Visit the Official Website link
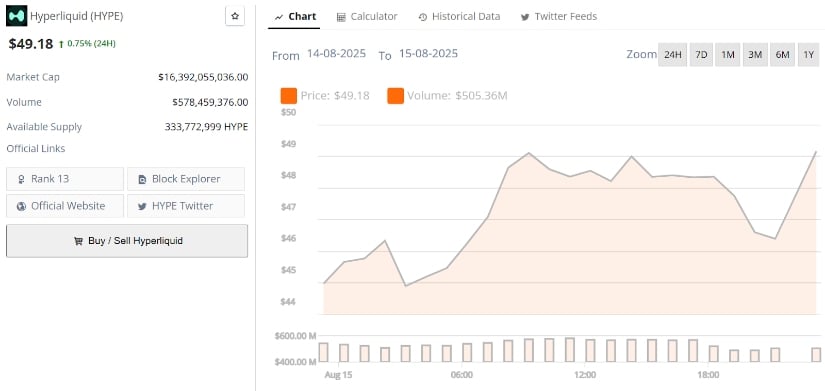This screenshot has width=825, height=391. (65, 206)
